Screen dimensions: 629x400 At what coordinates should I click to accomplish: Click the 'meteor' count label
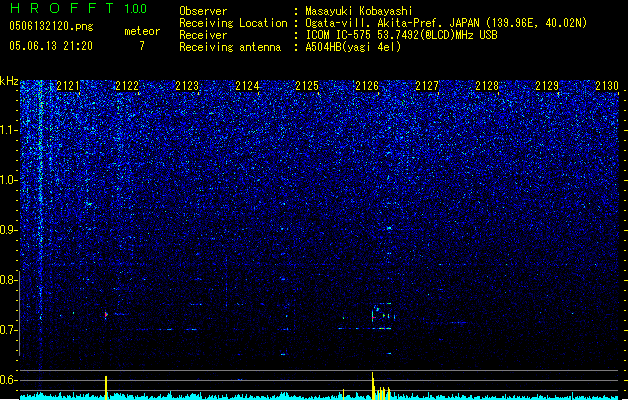tap(142, 31)
